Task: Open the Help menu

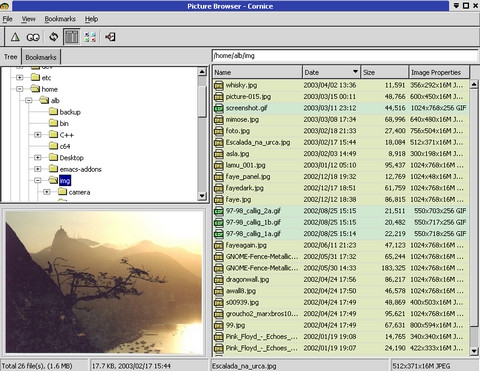Action: [91, 19]
